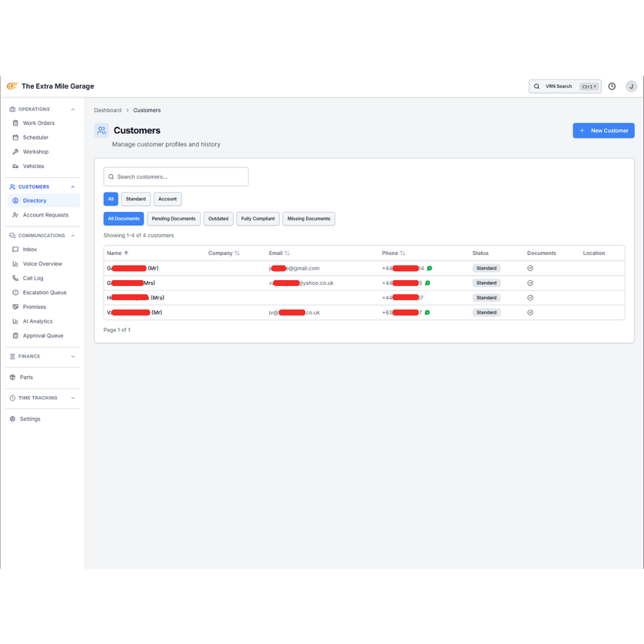
Task: Open Parts in the sidebar
Action: click(x=26, y=377)
